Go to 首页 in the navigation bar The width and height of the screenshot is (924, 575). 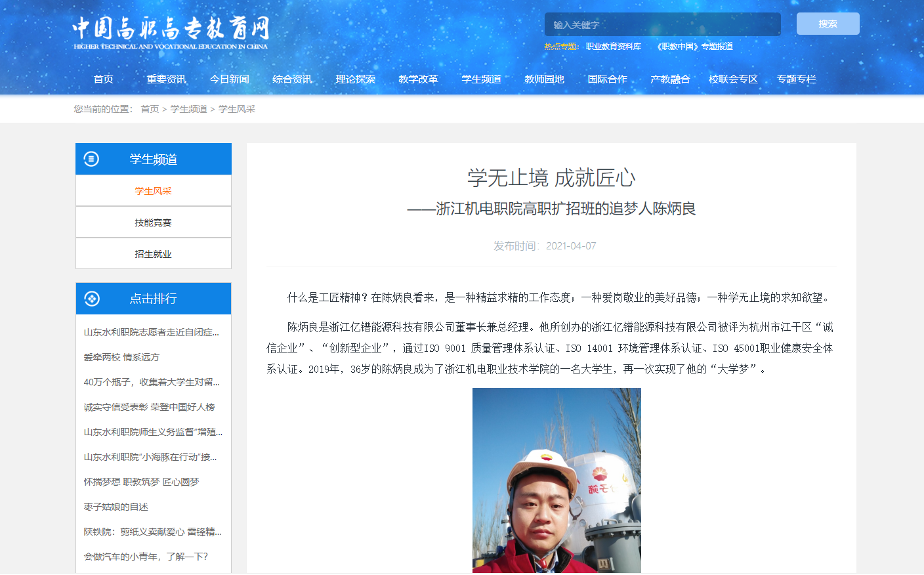[x=104, y=79]
